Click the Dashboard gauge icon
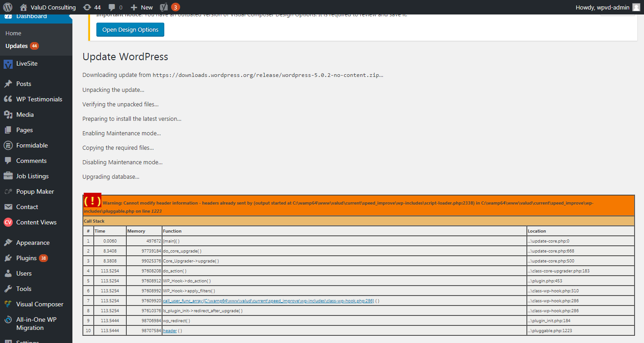The width and height of the screenshot is (644, 343). 8,16
